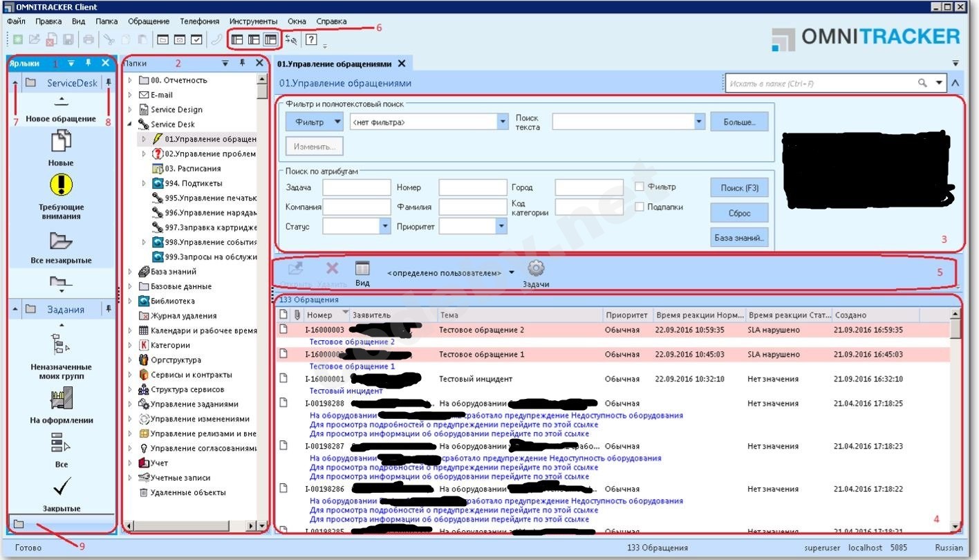
Task: Open the Обращение menu
Action: pyautogui.click(x=149, y=21)
